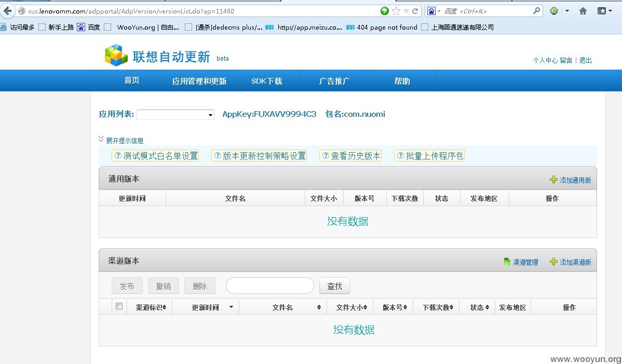Sort channel table by 文件名
The image size is (622, 364).
pyautogui.click(x=296, y=307)
